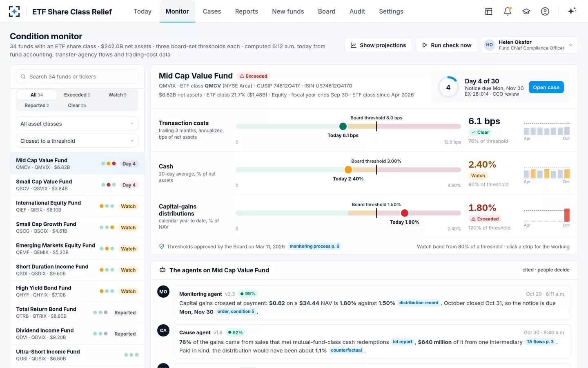Screen dimensions: 588x368
Task: Filter fund list by Exceeded 2
Action: pyautogui.click(x=77, y=95)
